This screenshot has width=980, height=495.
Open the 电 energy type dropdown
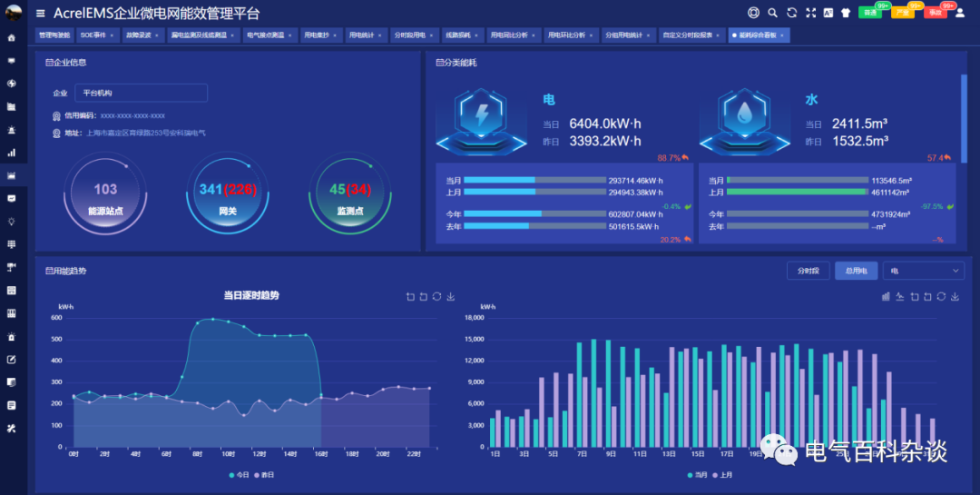pos(924,271)
